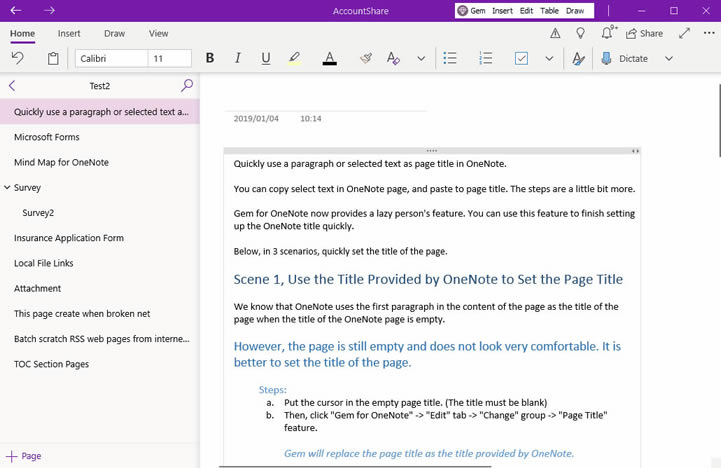Toggle bold formatting
Viewport: 721px width, 468px height.
(x=210, y=59)
